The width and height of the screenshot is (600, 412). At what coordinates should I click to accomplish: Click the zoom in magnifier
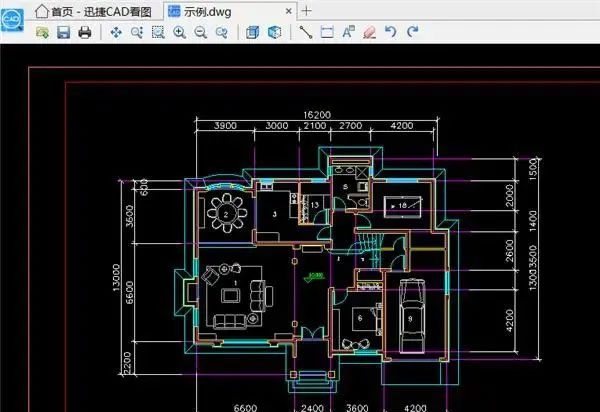(x=180, y=33)
